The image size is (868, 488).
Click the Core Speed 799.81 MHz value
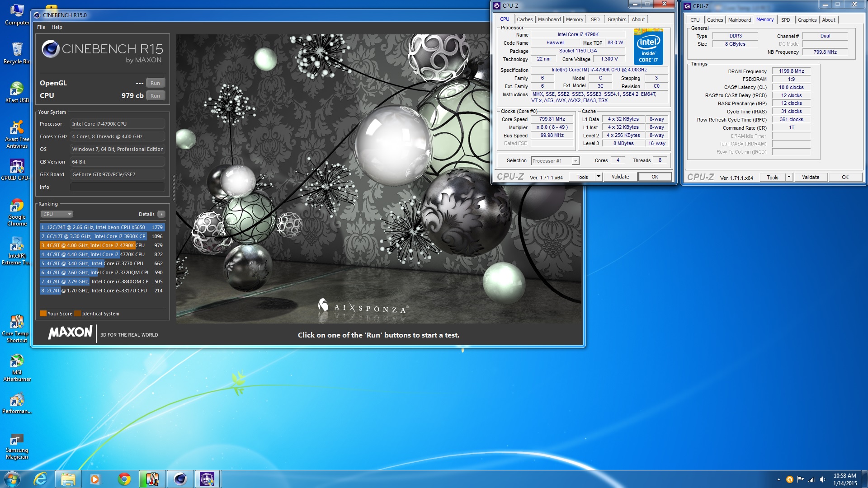tap(552, 119)
